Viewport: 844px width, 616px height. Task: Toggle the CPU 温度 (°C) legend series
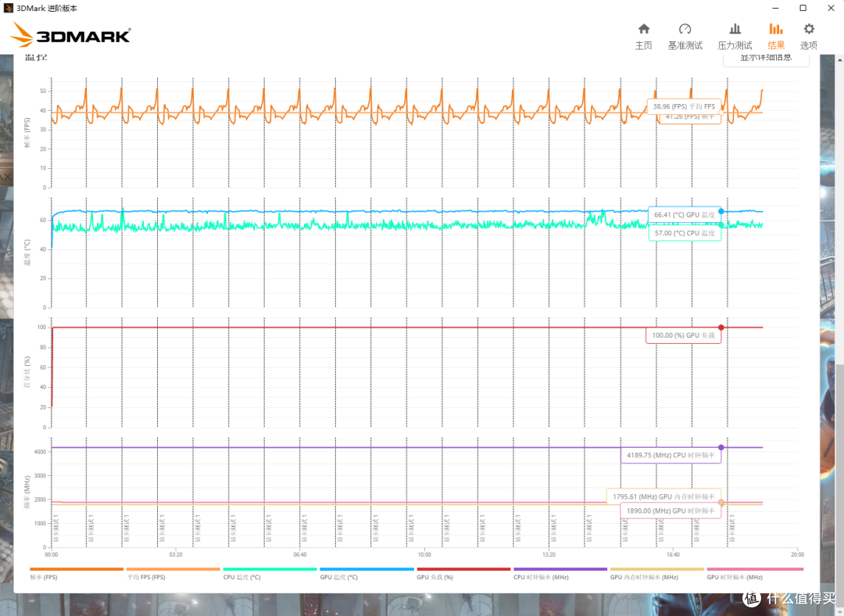pyautogui.click(x=270, y=573)
